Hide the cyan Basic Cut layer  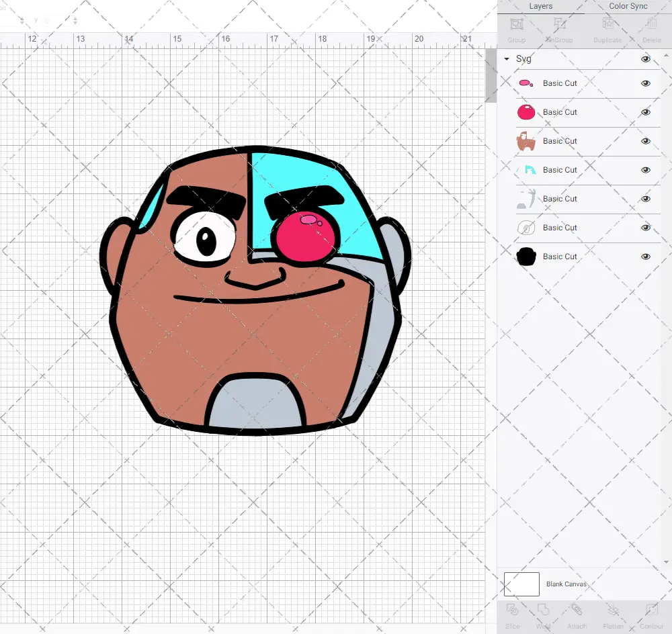(x=646, y=170)
